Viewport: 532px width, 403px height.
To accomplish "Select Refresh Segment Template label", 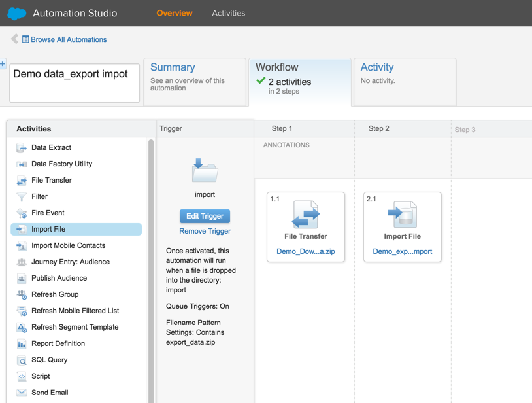I will [75, 327].
